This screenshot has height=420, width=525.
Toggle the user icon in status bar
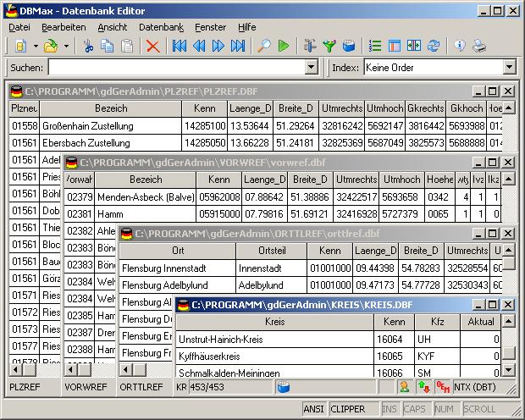pos(405,387)
